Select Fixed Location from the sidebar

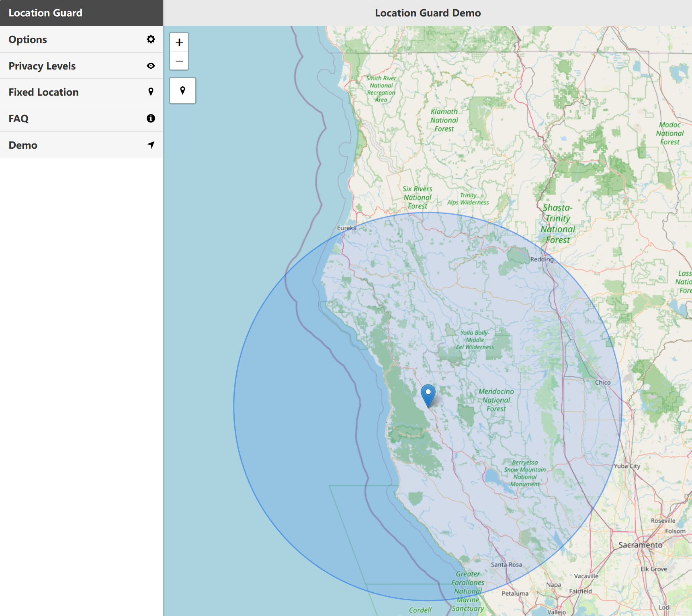click(x=43, y=92)
